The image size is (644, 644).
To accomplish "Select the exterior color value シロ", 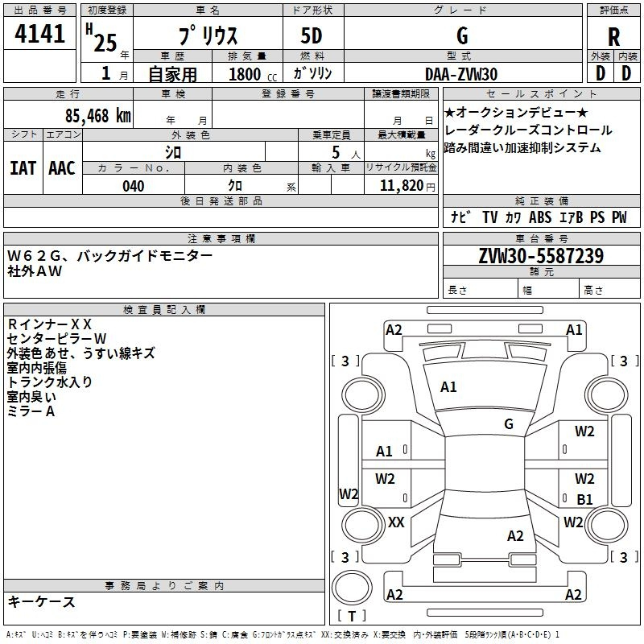I will point(173,152).
